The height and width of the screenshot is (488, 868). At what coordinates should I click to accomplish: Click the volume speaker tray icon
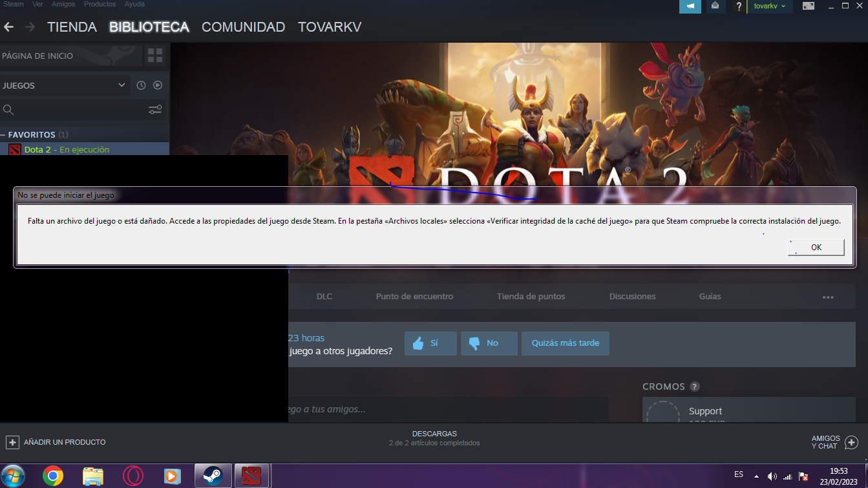point(772,476)
